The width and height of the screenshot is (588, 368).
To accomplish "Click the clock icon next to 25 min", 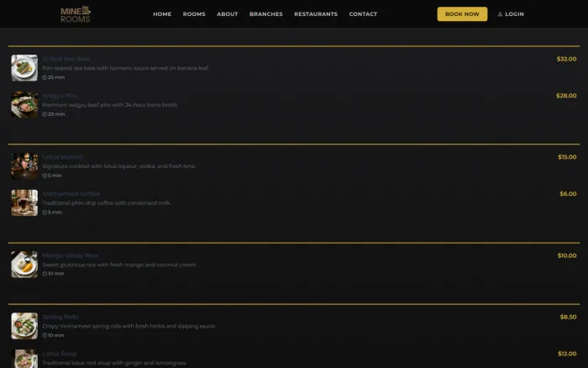I will click(45, 77).
